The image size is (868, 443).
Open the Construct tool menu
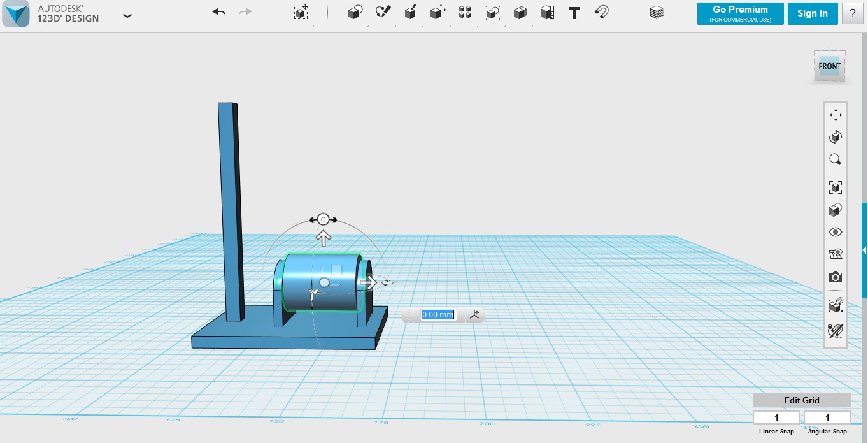coord(410,12)
